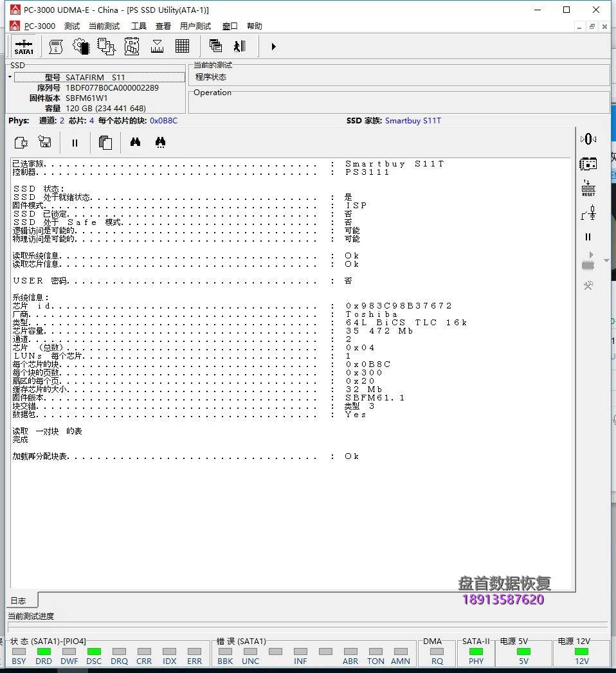Click the DMA RQ indicator

coord(437,652)
